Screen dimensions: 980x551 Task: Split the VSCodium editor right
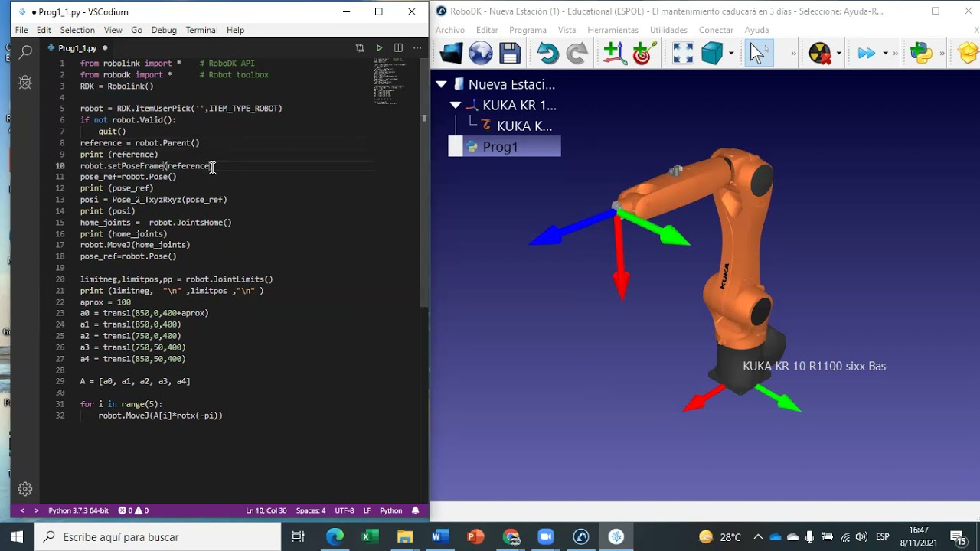click(398, 47)
